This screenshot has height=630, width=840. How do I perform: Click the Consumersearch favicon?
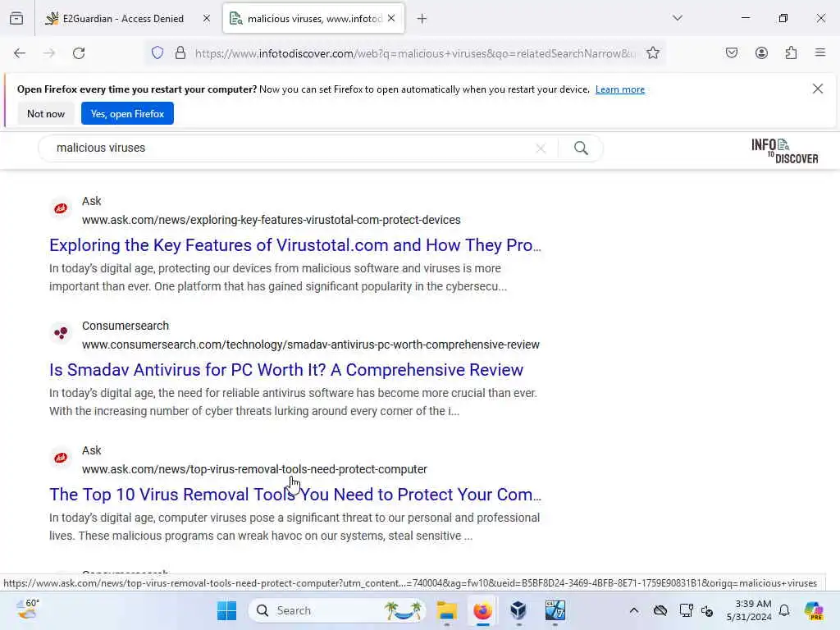click(61, 333)
